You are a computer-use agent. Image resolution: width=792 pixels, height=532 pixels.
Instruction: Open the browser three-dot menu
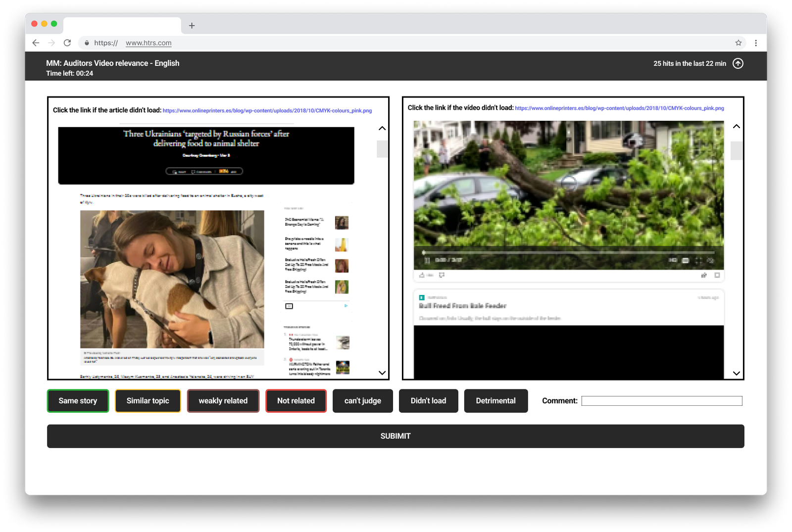pyautogui.click(x=755, y=43)
